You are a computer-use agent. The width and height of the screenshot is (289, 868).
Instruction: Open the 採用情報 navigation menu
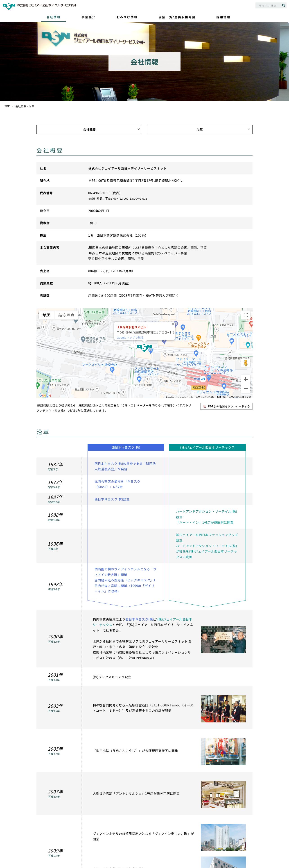click(223, 17)
